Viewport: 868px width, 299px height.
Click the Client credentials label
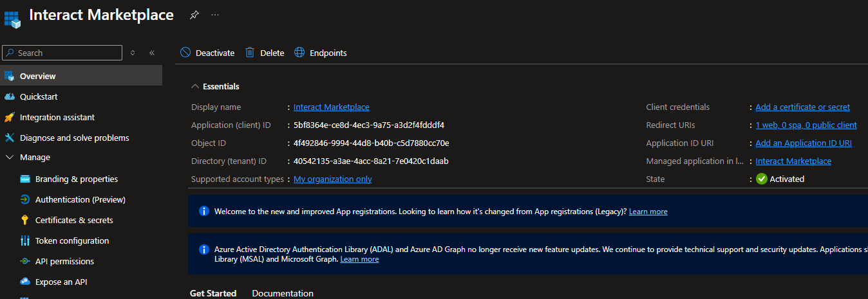678,107
